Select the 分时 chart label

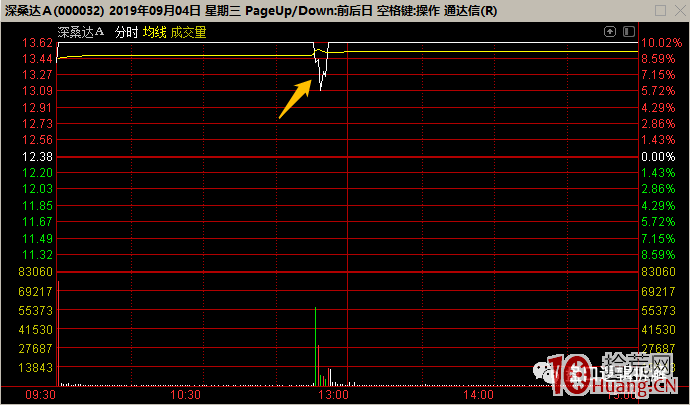[127, 33]
